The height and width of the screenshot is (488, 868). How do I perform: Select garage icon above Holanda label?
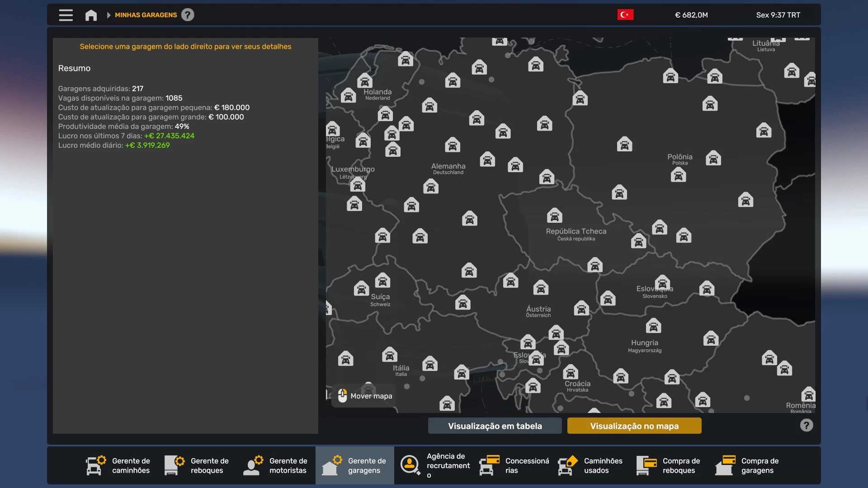(364, 80)
